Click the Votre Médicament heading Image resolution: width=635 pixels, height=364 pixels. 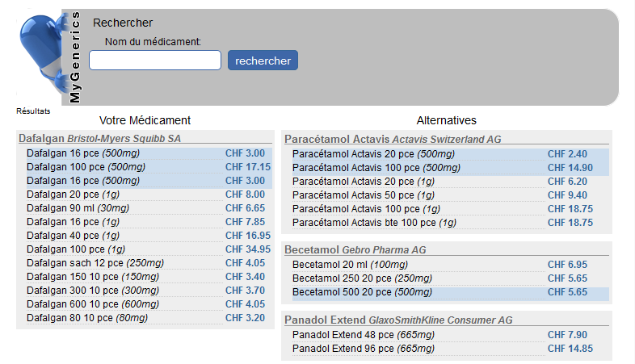click(x=145, y=120)
